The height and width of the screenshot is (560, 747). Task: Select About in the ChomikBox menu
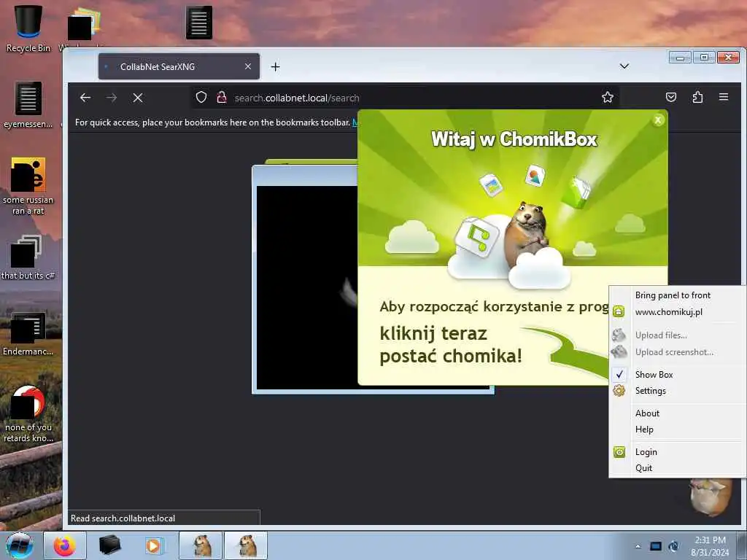point(677,413)
